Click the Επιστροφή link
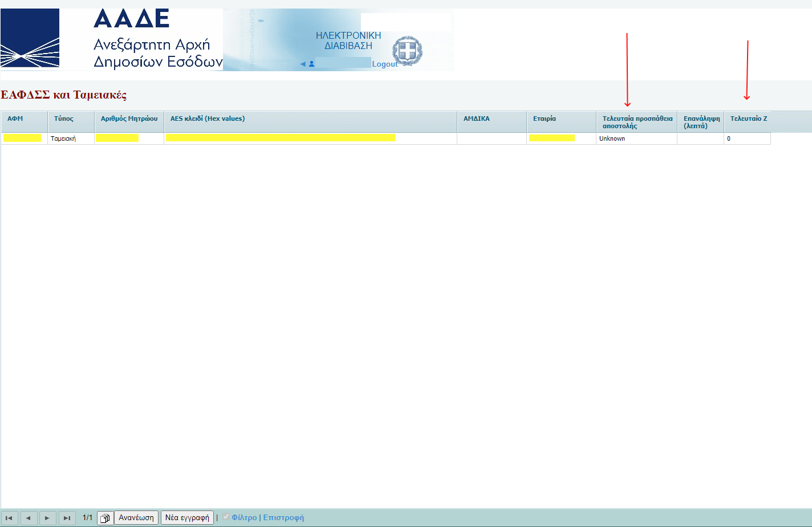The image size is (812, 527). (283, 517)
